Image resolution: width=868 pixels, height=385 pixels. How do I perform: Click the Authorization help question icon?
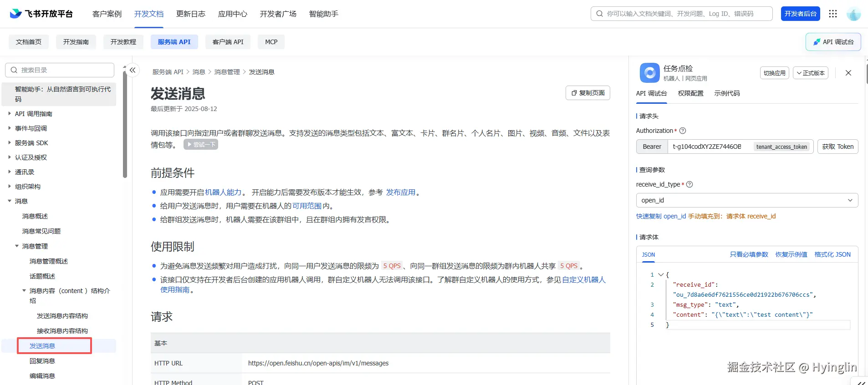(683, 131)
